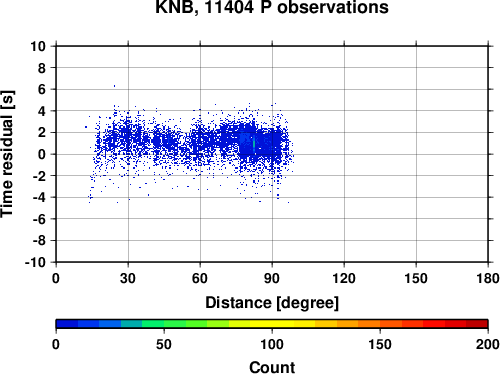
Task: Click the Distance [degree] x-axis label
Action: click(x=272, y=303)
